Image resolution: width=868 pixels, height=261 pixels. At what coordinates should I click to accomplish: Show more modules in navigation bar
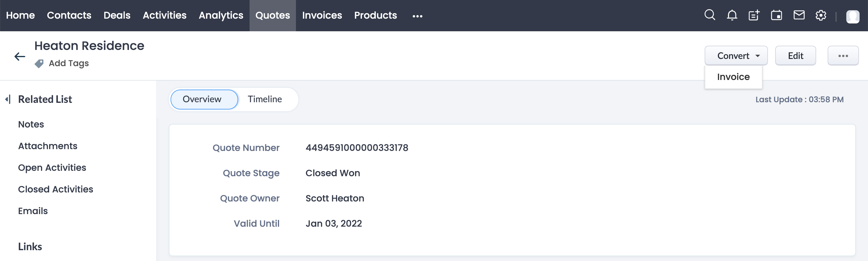417,16
